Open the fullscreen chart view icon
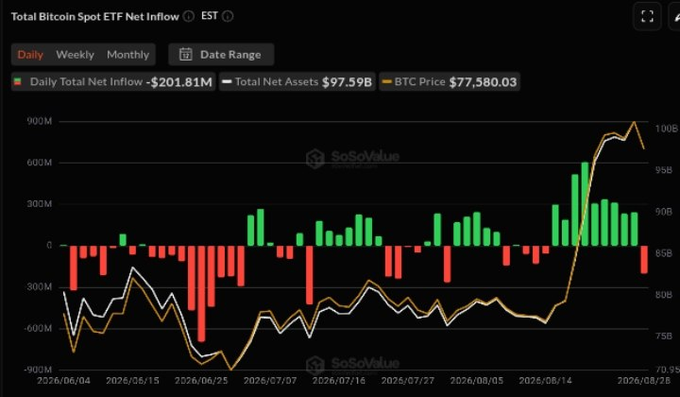This screenshot has width=680, height=397. 647,16
